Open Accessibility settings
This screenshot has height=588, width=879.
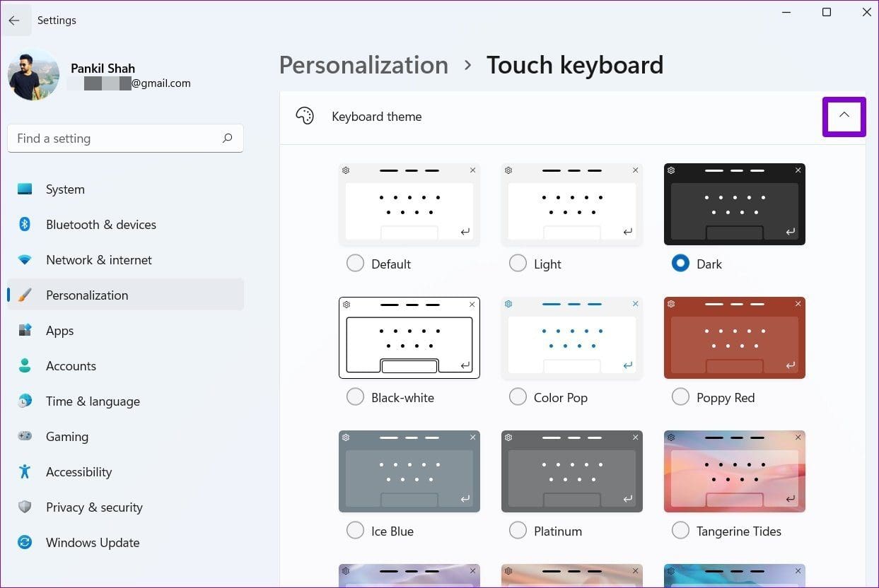[x=78, y=471]
